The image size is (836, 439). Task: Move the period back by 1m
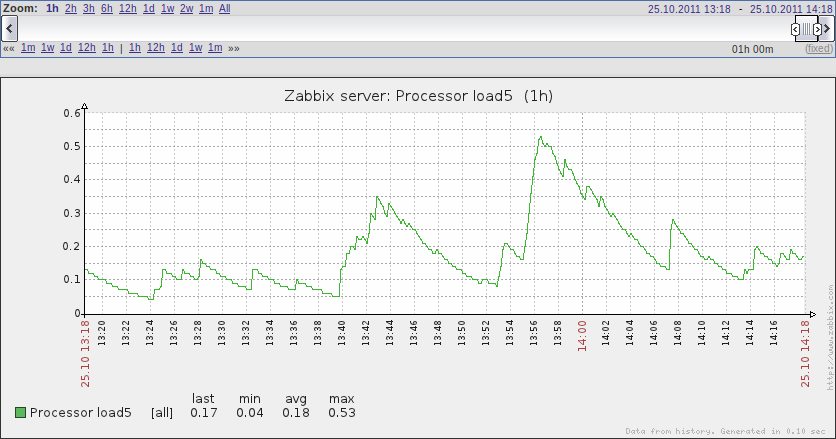tap(28, 47)
